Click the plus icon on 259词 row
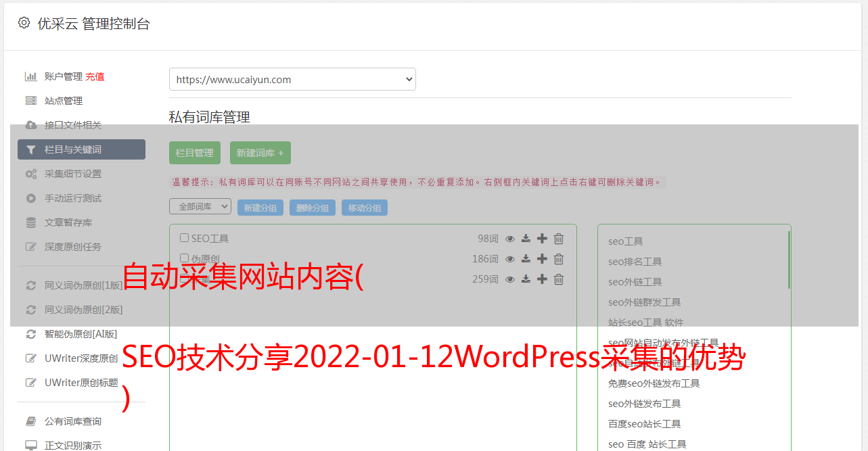This screenshot has height=451, width=868. [542, 279]
